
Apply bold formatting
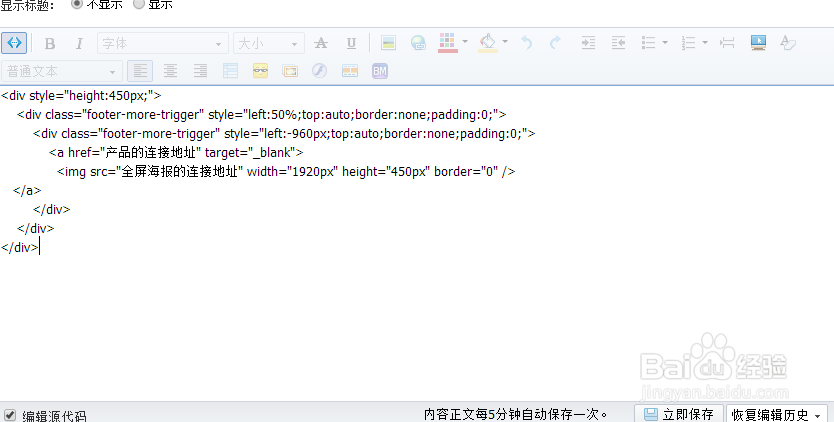coord(49,43)
